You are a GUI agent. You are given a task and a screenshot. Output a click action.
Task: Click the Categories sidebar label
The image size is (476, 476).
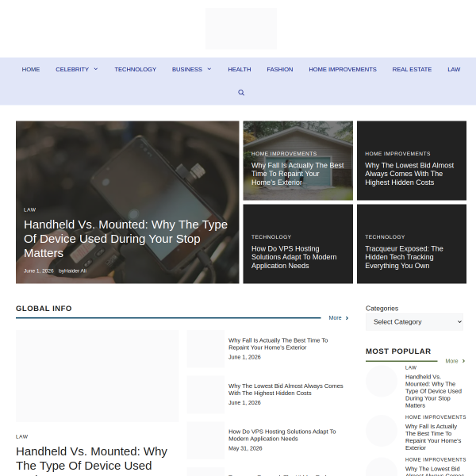click(382, 309)
